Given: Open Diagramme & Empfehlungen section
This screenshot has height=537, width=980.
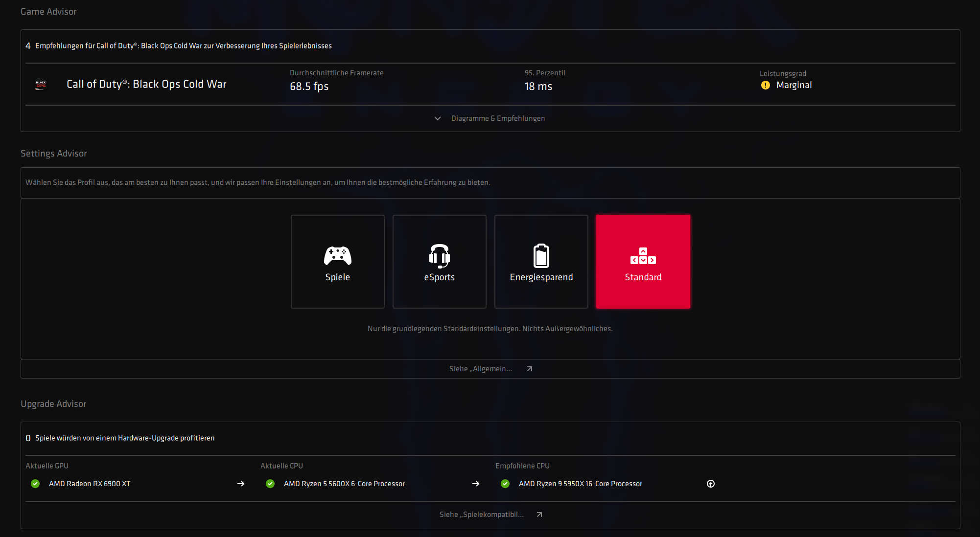Looking at the screenshot, I should click(498, 118).
